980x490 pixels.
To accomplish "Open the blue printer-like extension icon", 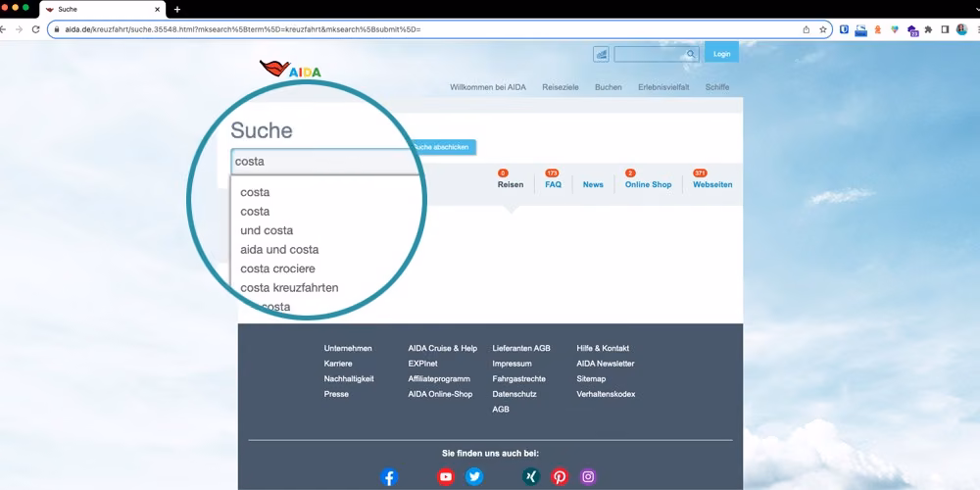I will coord(861,29).
